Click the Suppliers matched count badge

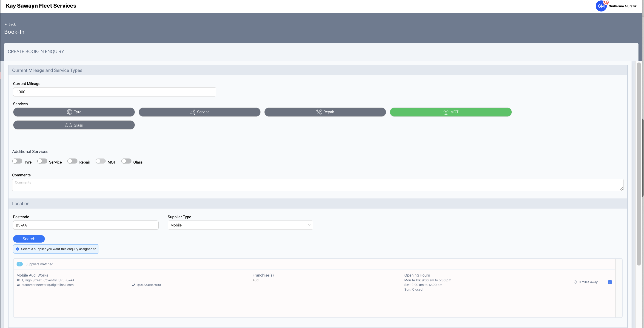tap(20, 264)
